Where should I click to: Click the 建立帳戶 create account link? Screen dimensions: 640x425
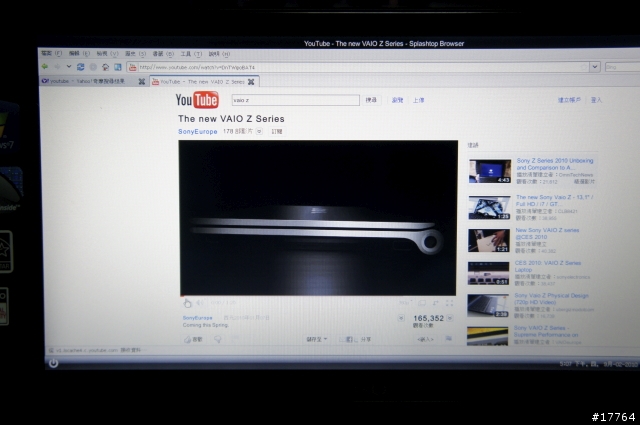point(569,100)
